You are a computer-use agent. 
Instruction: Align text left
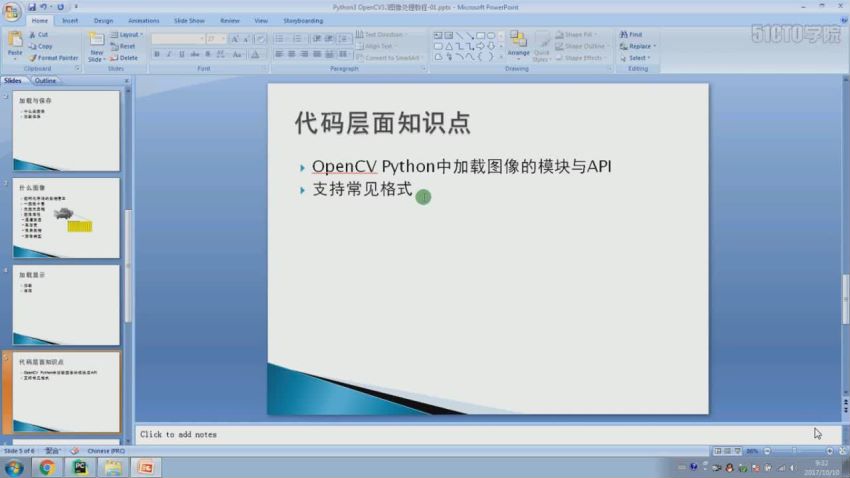tap(279, 54)
